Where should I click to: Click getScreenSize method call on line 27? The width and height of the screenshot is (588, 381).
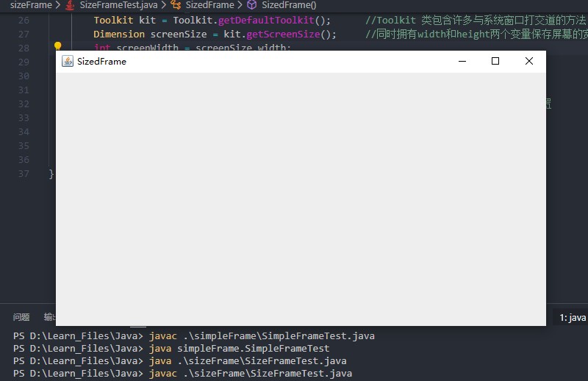point(283,34)
